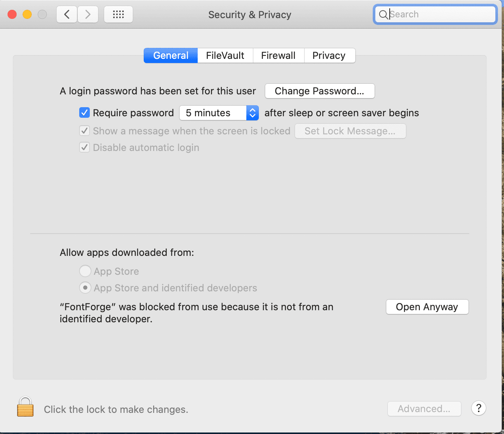Close the window with the red button

click(12, 14)
